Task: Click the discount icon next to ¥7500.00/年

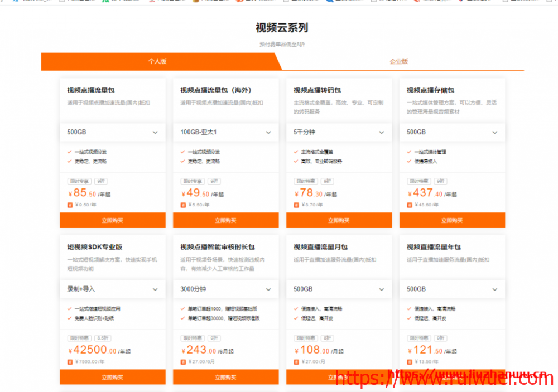Action: pos(70,361)
